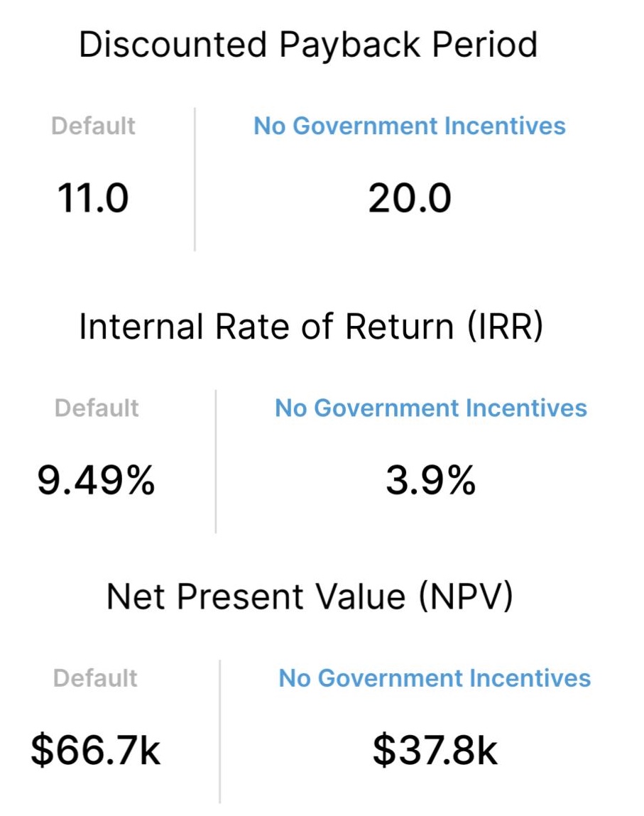Viewport: 644px width, 816px height.
Task: Click the Net Present Value (NPV) heading
Action: point(310,597)
